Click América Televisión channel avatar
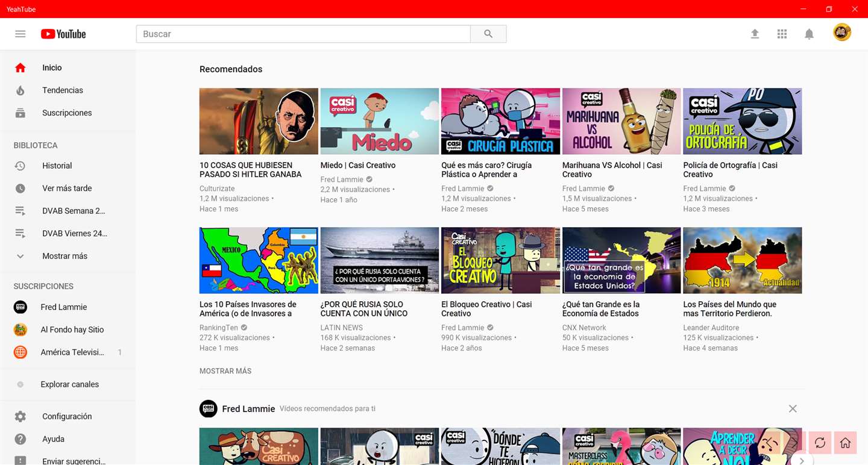Viewport: 868px width, 465px height. pos(20,352)
